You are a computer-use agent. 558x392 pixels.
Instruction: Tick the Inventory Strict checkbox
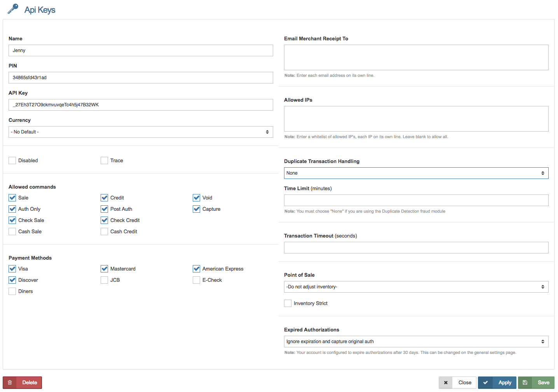(288, 304)
